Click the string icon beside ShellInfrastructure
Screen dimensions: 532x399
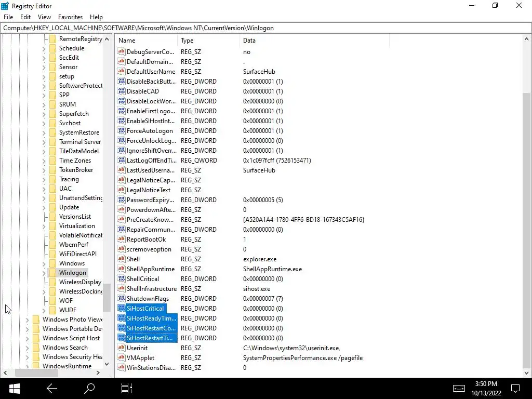click(x=122, y=288)
